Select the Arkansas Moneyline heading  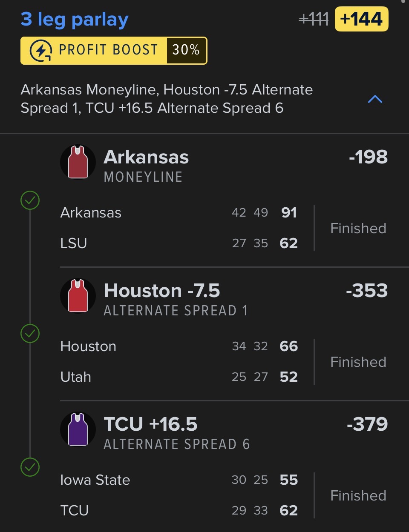pos(146,157)
